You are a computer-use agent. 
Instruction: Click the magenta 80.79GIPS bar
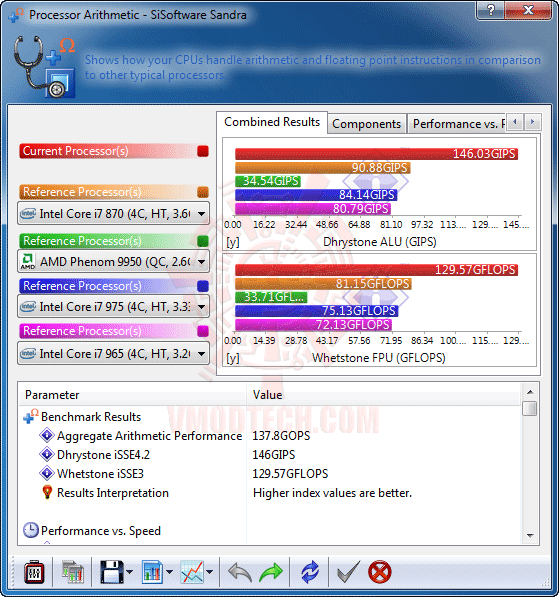pos(313,209)
